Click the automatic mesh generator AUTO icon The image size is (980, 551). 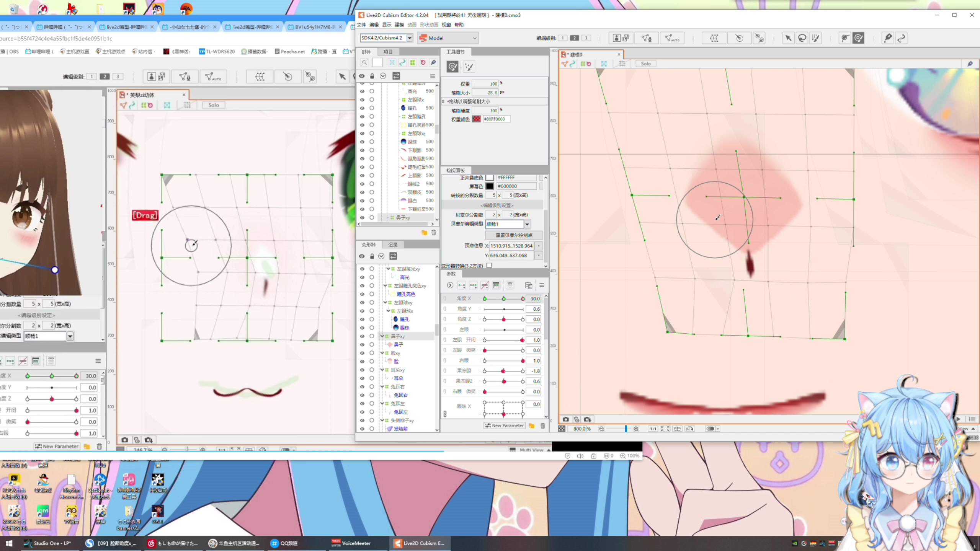pos(672,38)
